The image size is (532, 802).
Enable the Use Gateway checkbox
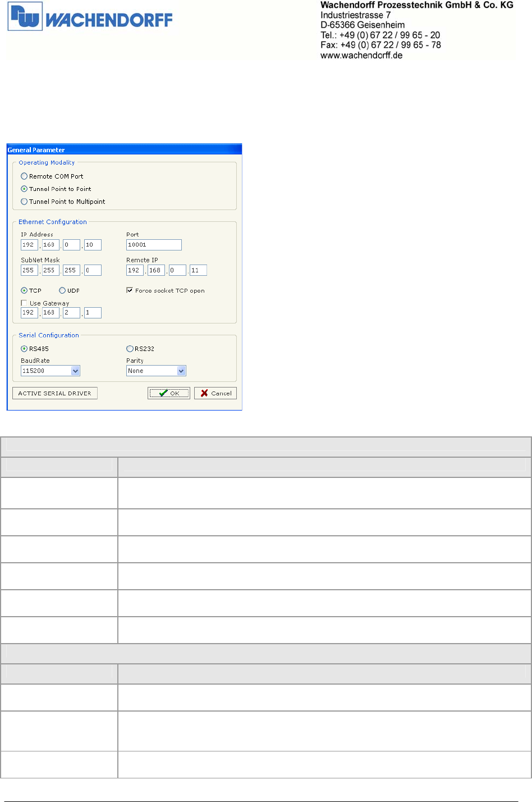(24, 303)
